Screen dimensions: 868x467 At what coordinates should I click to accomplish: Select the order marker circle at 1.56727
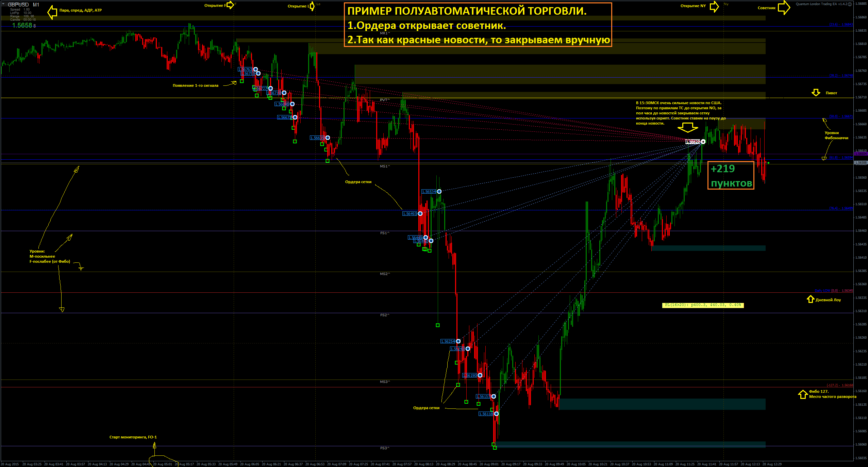[270, 88]
